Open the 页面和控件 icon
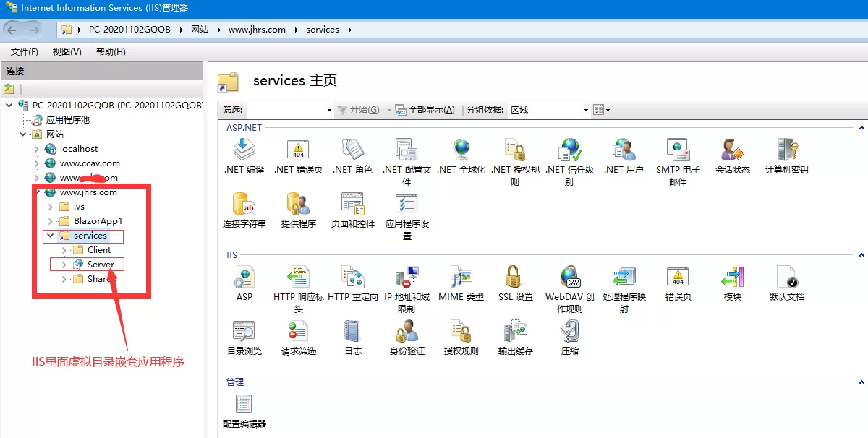This screenshot has width=868, height=438. pyautogui.click(x=352, y=204)
